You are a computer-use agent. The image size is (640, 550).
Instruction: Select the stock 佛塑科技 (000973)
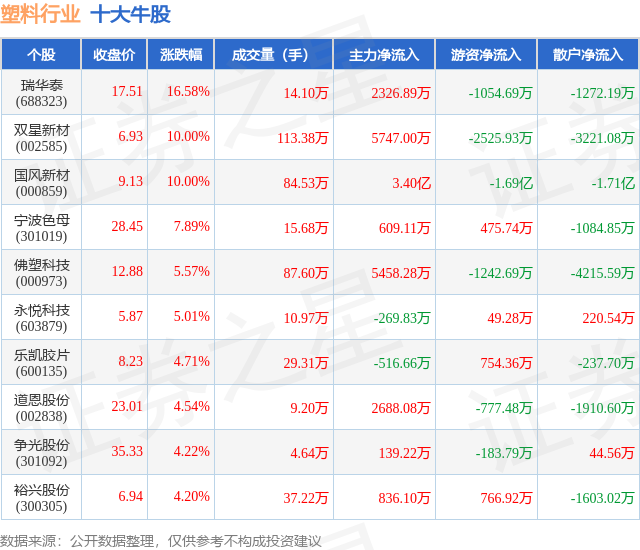point(41,273)
